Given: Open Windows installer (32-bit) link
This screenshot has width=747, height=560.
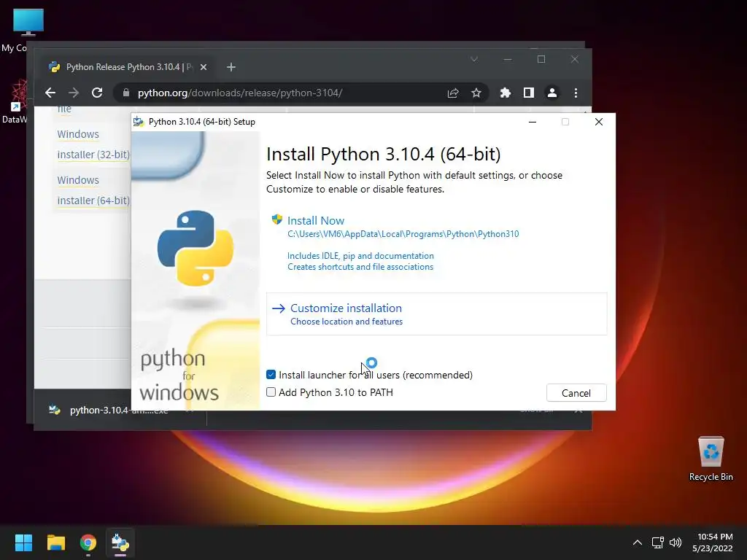Looking at the screenshot, I should (93, 144).
